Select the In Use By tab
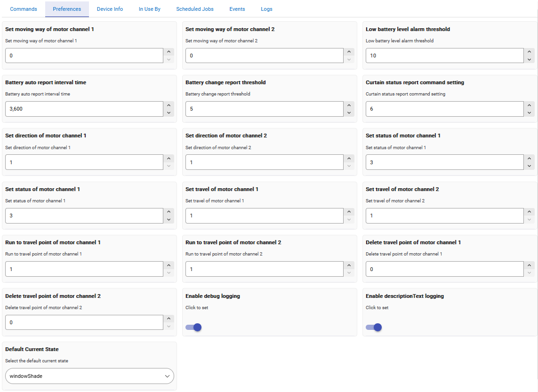538x392 pixels. [x=150, y=9]
